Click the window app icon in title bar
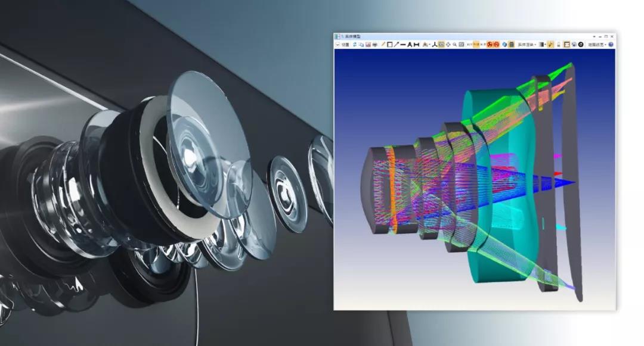The height and width of the screenshot is (346, 644). click(x=337, y=36)
